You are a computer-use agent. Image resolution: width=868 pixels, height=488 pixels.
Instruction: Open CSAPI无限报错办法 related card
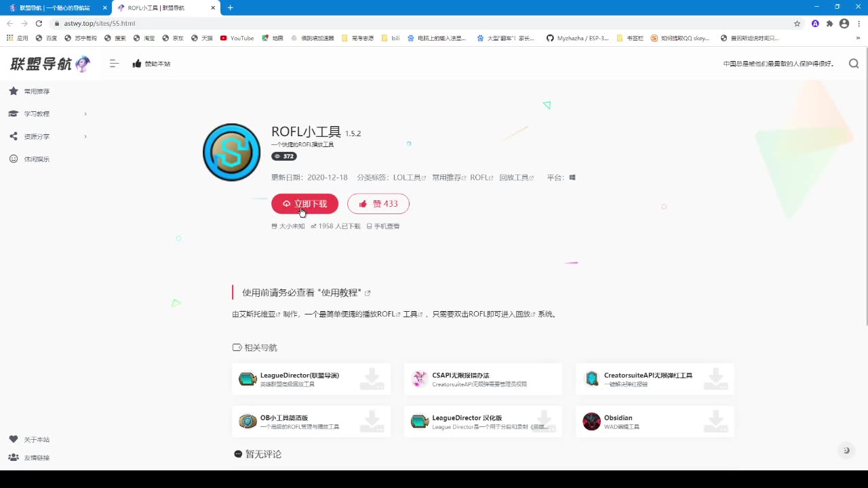tap(483, 379)
